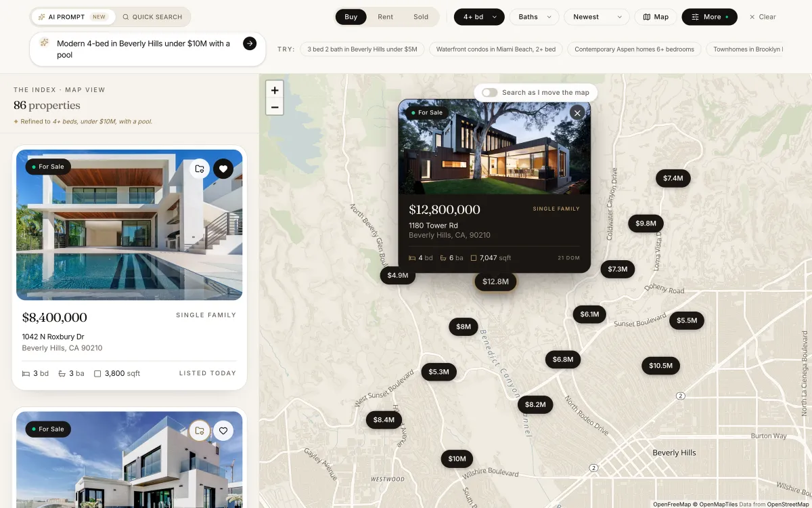Select the $7.3M map marker
This screenshot has width=812, height=508.
pyautogui.click(x=618, y=269)
